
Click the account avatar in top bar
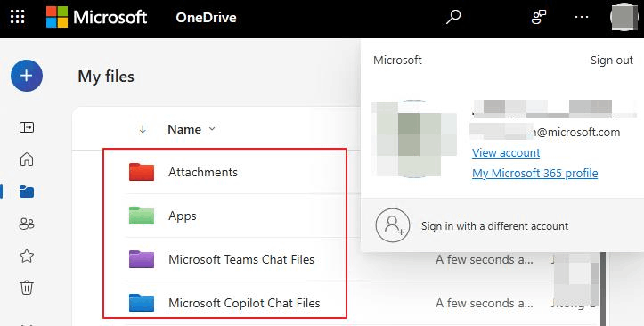624,17
